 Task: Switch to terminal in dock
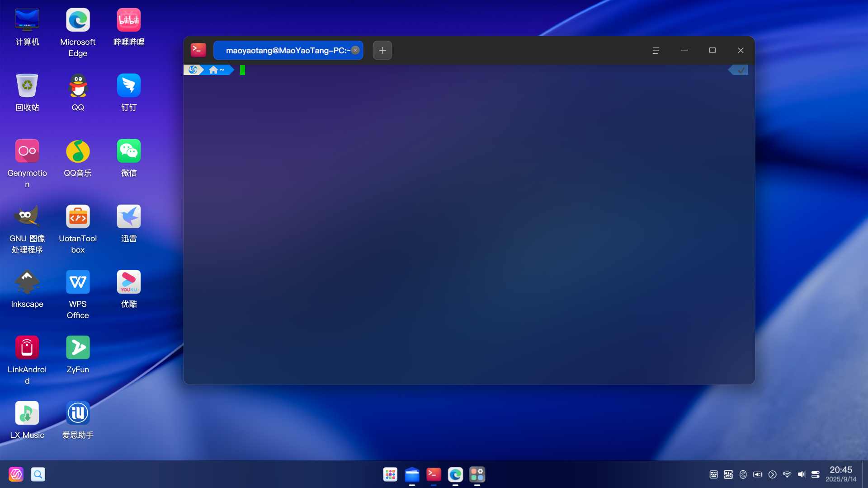click(x=434, y=474)
